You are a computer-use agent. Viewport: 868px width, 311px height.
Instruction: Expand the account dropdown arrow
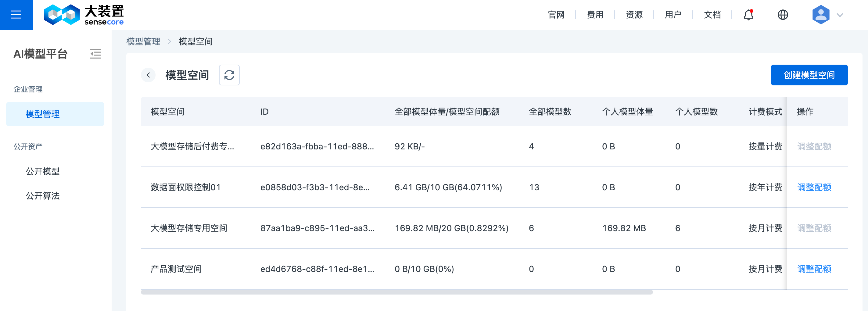(x=840, y=15)
